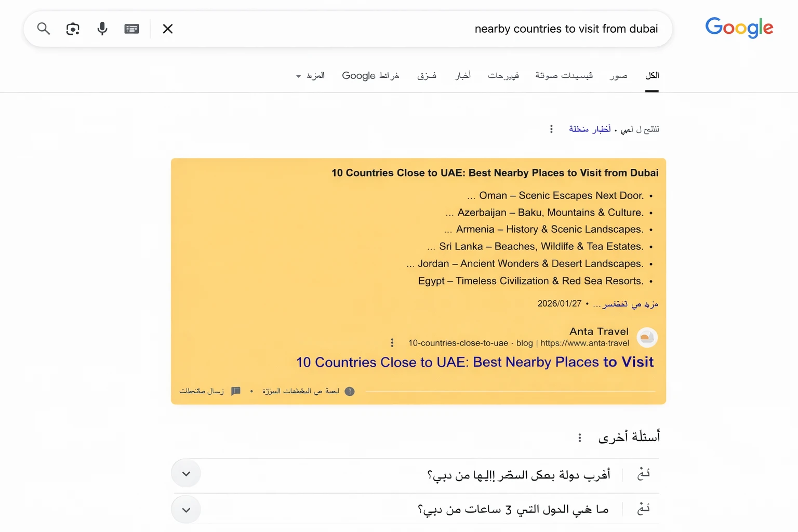
Task: Open the on-screen keyboard icon
Action: 131,29
